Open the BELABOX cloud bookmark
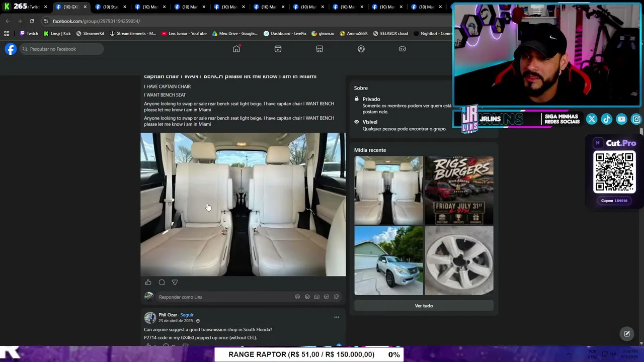The image size is (644, 362). (x=390, y=34)
